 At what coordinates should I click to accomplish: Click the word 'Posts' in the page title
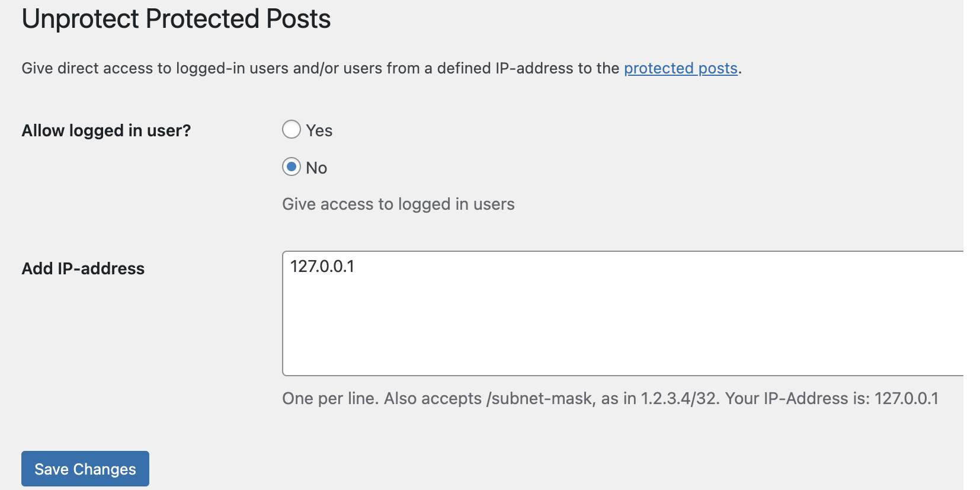pyautogui.click(x=299, y=20)
